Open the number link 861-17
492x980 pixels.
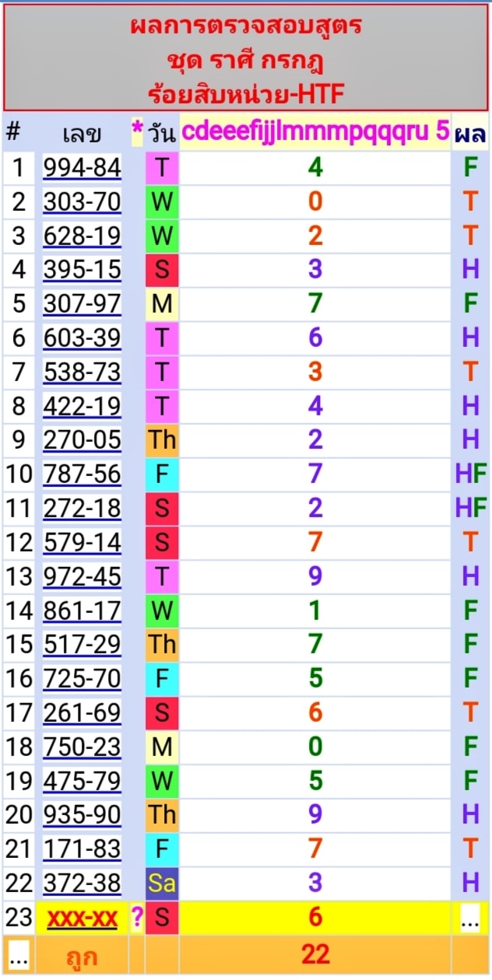[82, 611]
